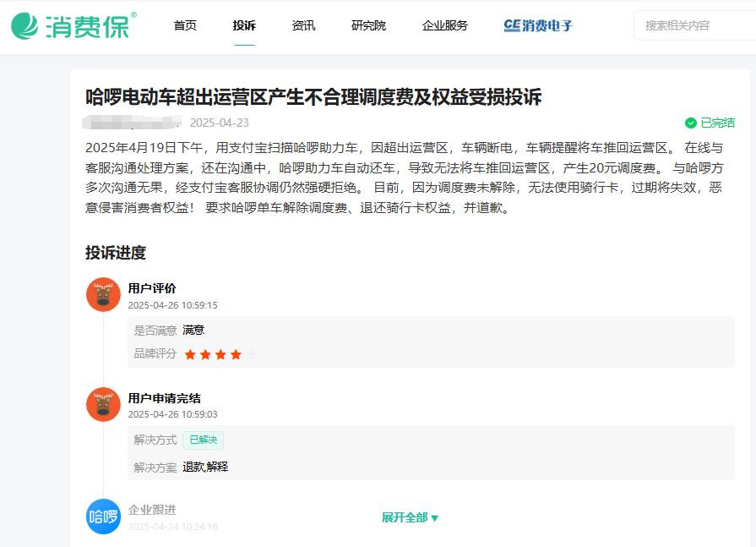Image resolution: width=756 pixels, height=547 pixels.
Task: Click the fourth orange rating star
Action: click(x=236, y=355)
